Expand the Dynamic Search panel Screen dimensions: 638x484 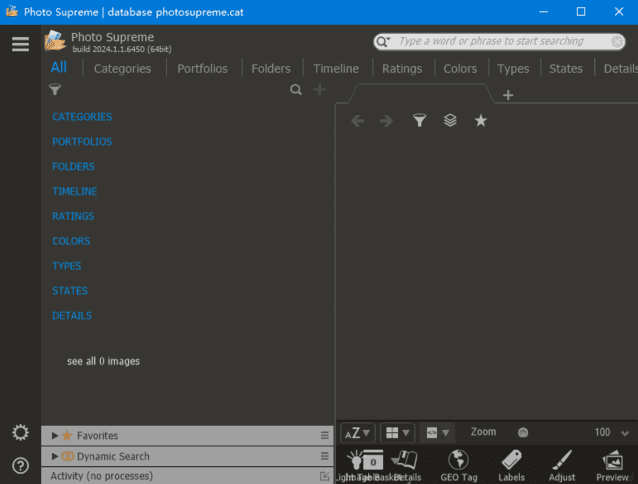[55, 456]
